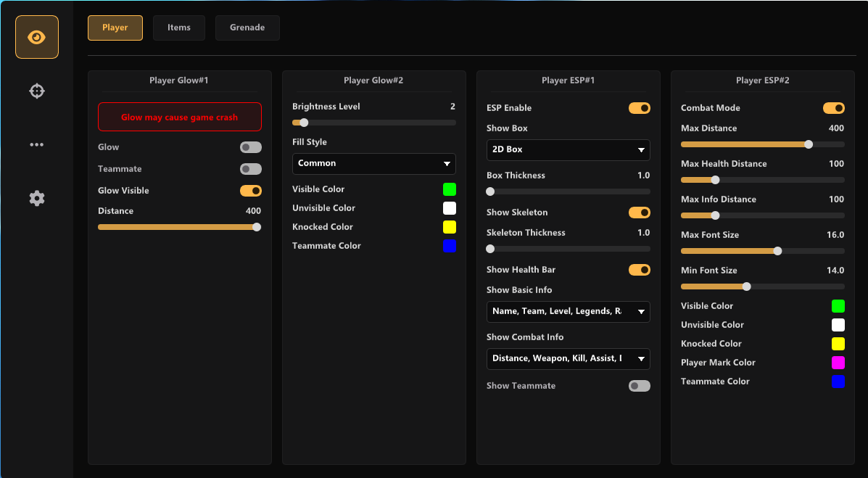The height and width of the screenshot is (478, 868).
Task: Enable the Teammate glow toggle
Action: coord(251,169)
